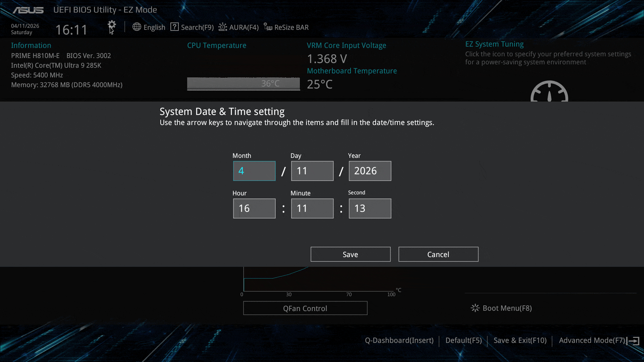The height and width of the screenshot is (362, 644).
Task: Click the PRIME H810M-E model text
Action: tap(35, 56)
